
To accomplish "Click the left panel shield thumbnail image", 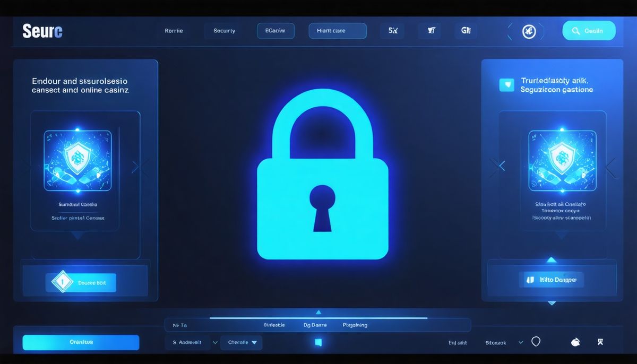I will coord(78,161).
